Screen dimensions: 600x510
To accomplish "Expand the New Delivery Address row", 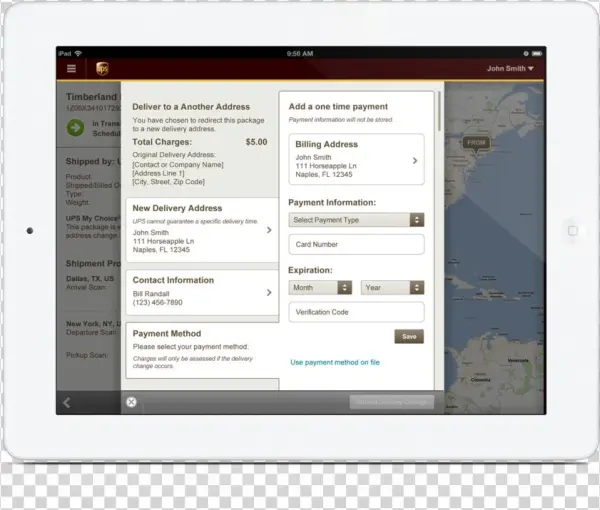I will (x=269, y=230).
